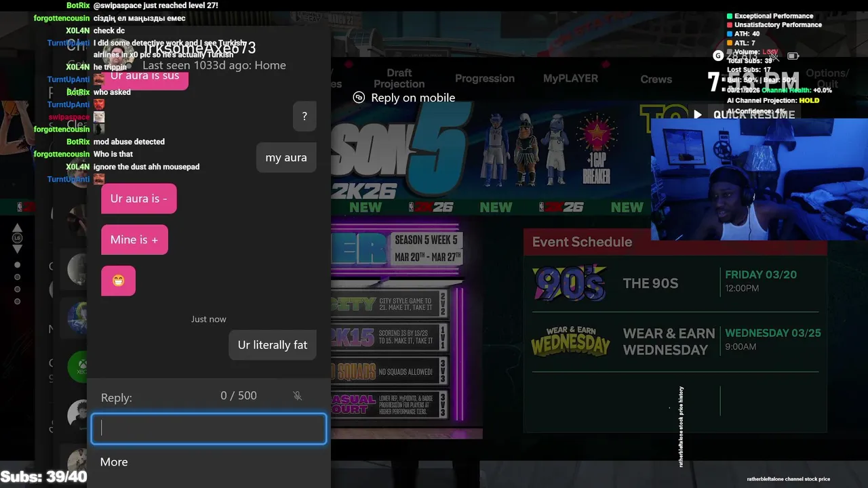Click the down arrow below the LS indicator
The width and height of the screenshot is (868, 488).
(18, 249)
